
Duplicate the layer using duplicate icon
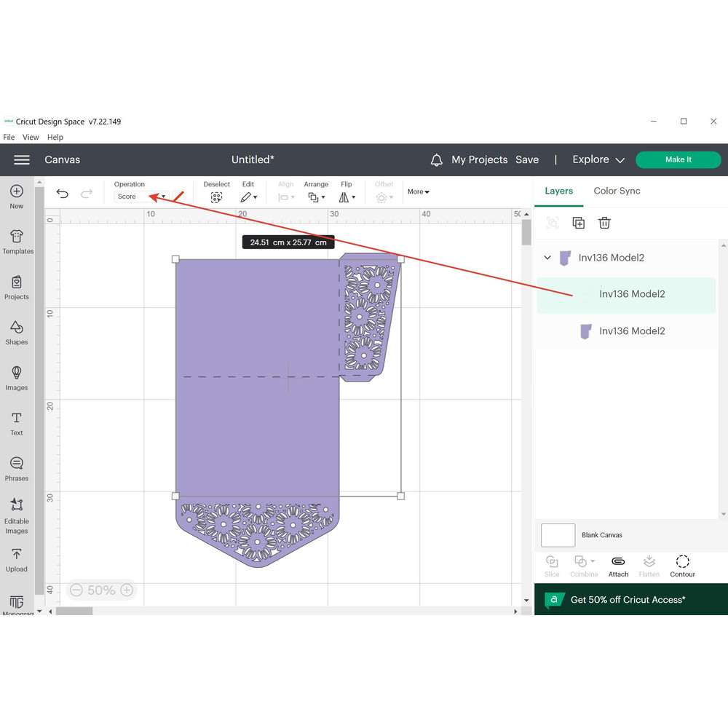click(578, 223)
